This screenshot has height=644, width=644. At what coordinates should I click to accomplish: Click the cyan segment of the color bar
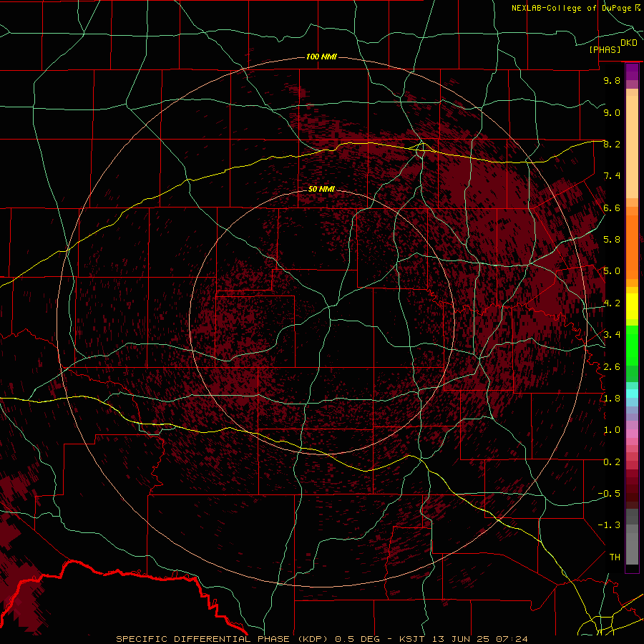click(x=632, y=394)
